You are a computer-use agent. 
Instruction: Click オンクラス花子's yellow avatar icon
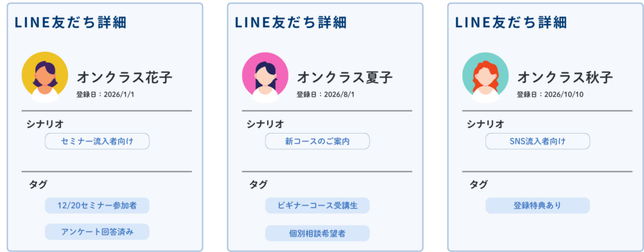45,76
